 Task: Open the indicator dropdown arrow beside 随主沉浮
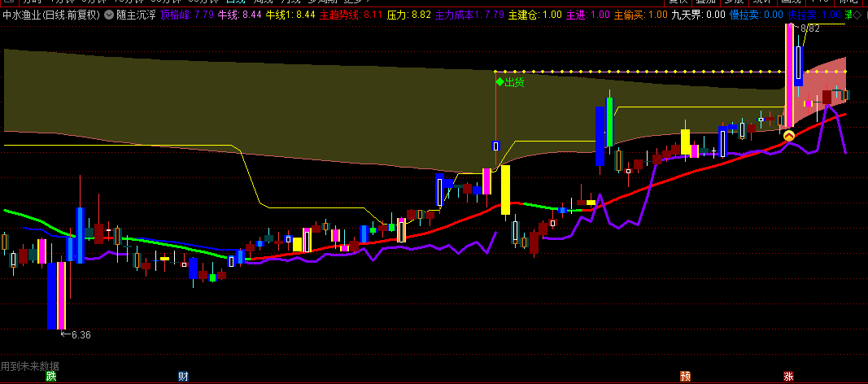[x=108, y=15]
